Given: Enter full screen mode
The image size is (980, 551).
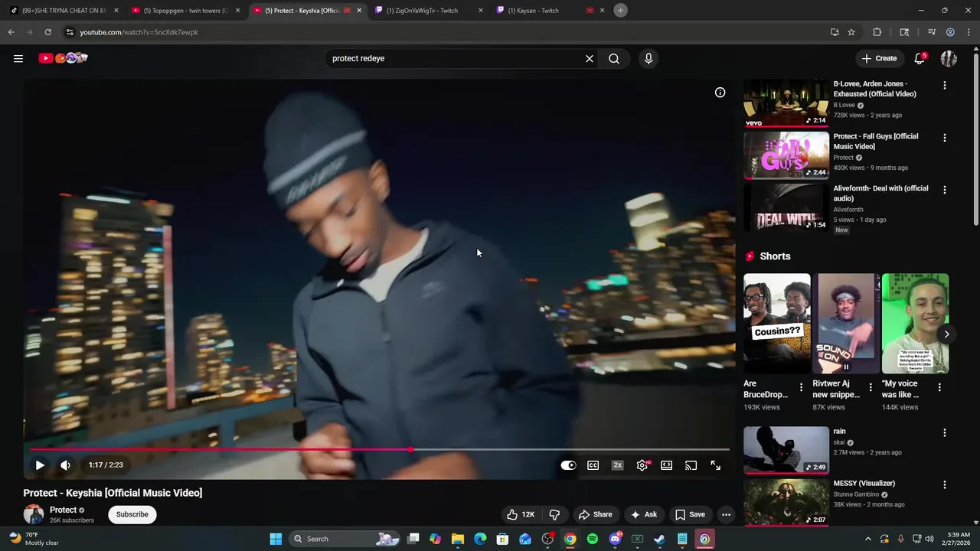Looking at the screenshot, I should coord(715,465).
